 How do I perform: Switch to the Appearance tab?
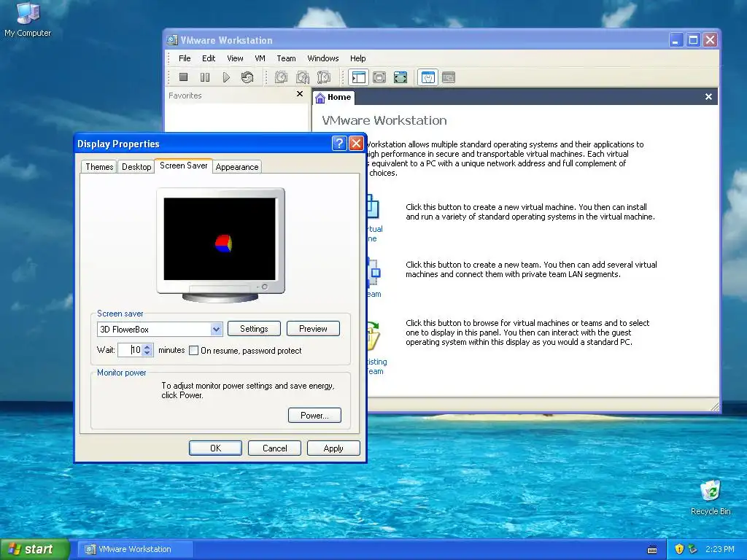(237, 167)
